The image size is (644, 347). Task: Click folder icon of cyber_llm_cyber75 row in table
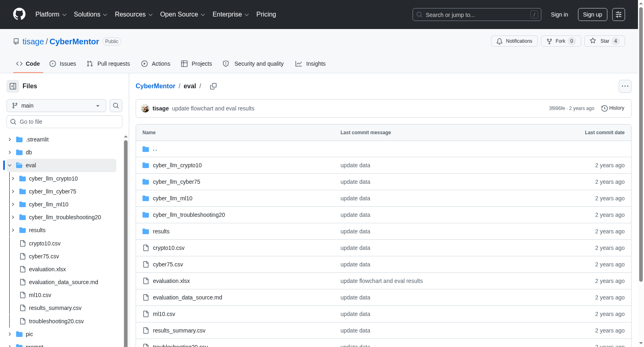pos(146,182)
